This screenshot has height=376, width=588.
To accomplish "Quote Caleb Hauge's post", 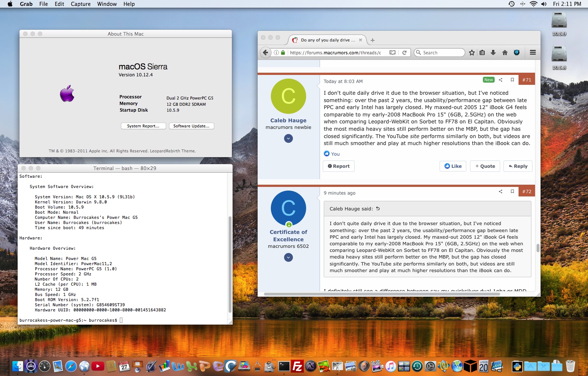I will pyautogui.click(x=485, y=166).
